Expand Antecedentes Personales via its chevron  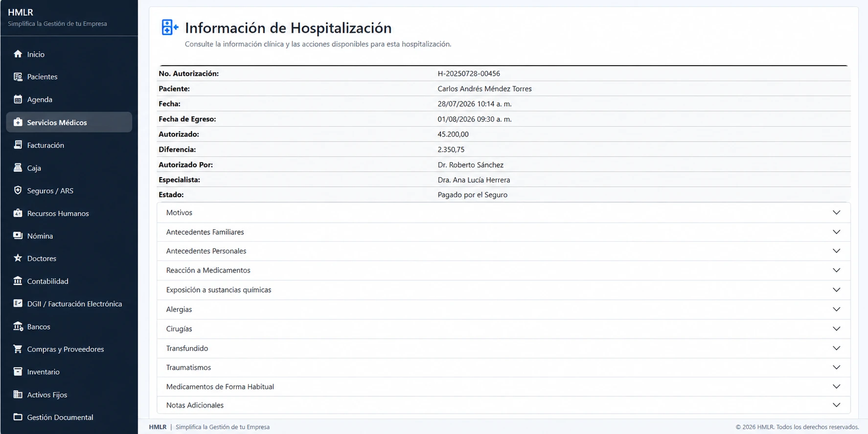click(x=836, y=251)
